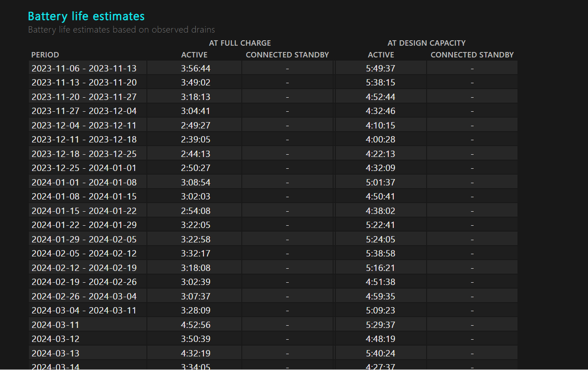Click design capacity active value 4:52:44
Viewport: 588px width, 370px height.
[381, 97]
